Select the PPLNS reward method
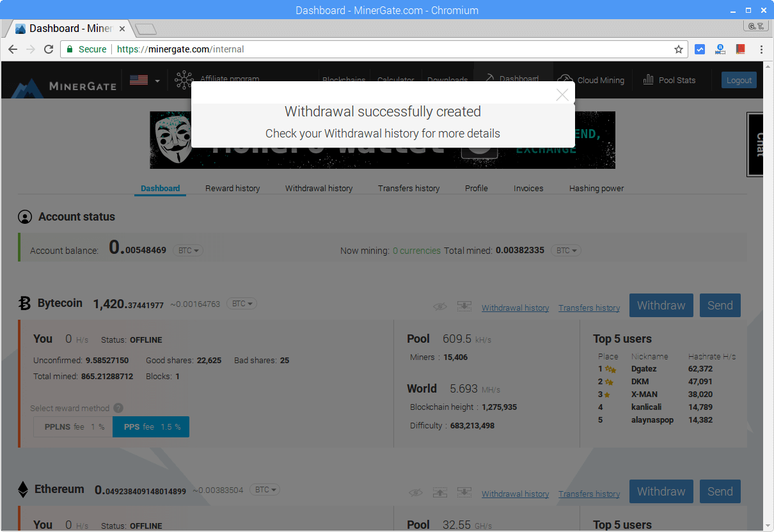 click(72, 426)
